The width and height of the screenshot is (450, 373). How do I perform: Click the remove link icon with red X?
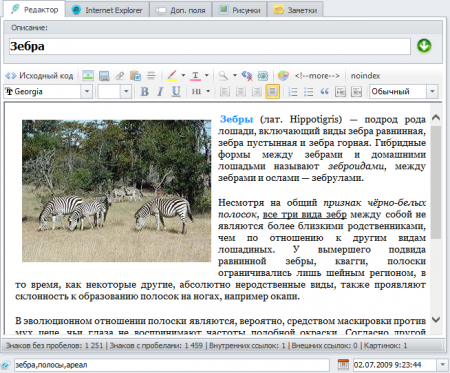coord(247,76)
